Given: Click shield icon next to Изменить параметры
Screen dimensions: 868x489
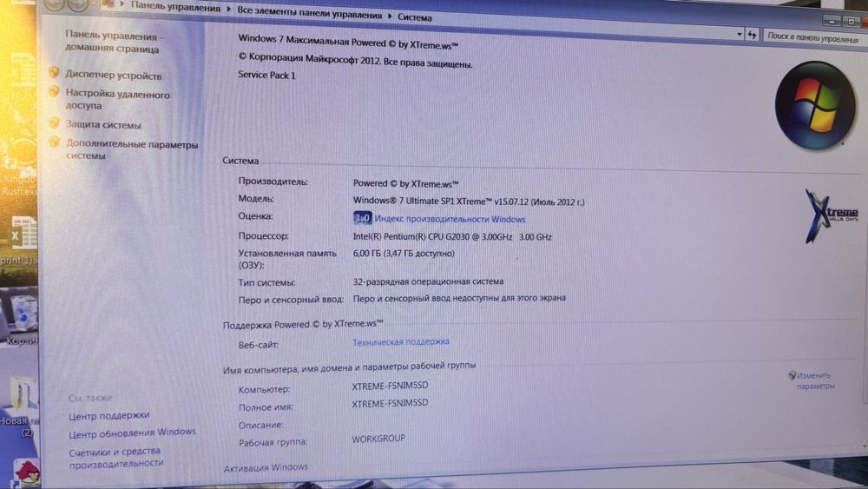Looking at the screenshot, I should [x=792, y=375].
